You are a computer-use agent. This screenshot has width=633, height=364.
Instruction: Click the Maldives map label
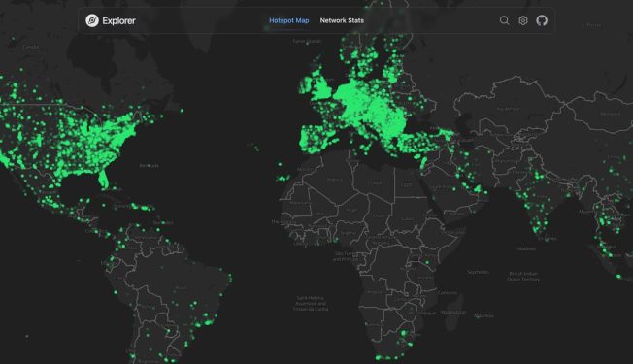(x=526, y=249)
